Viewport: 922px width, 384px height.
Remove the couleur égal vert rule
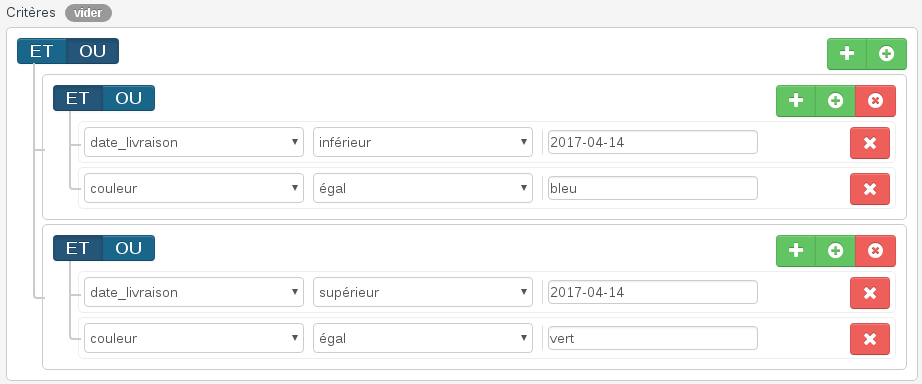[x=870, y=339]
